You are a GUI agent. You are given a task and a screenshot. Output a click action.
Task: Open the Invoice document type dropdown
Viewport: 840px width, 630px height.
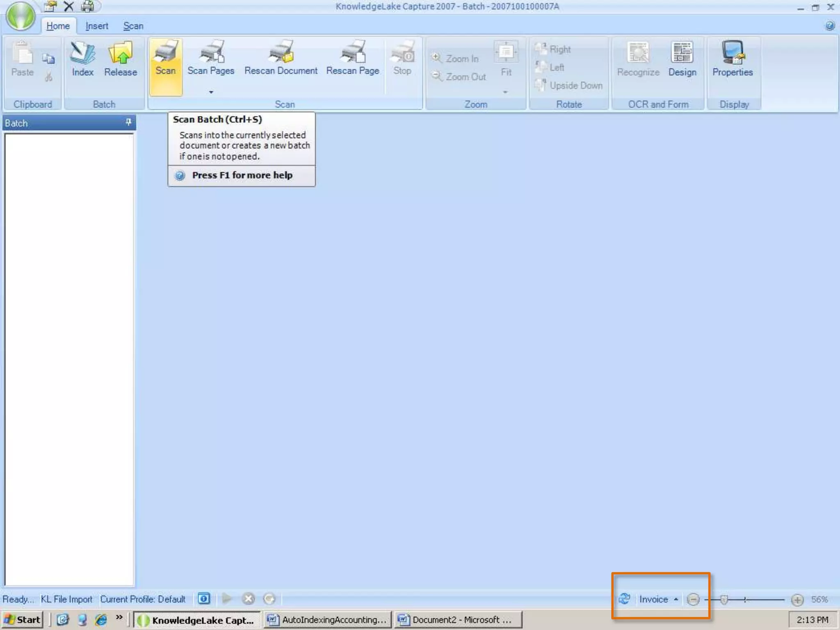(658, 599)
